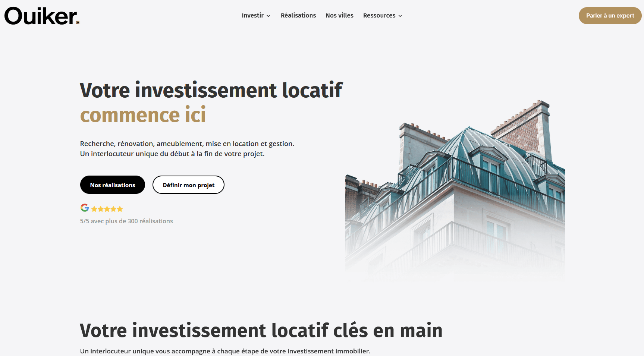Open the Investir menu

253,15
